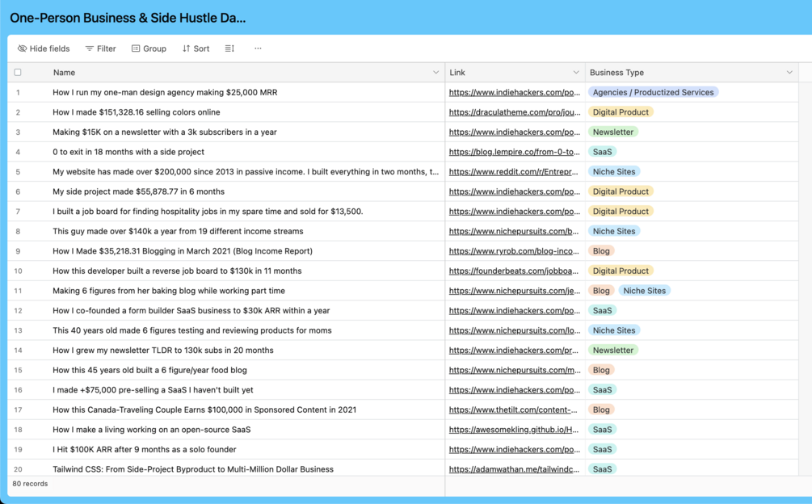Open indiehackers link in row 1
Screen dimensions: 812x504
pos(514,93)
